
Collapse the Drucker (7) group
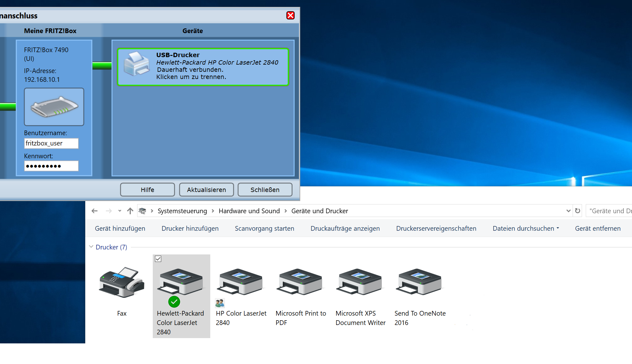[x=91, y=247]
